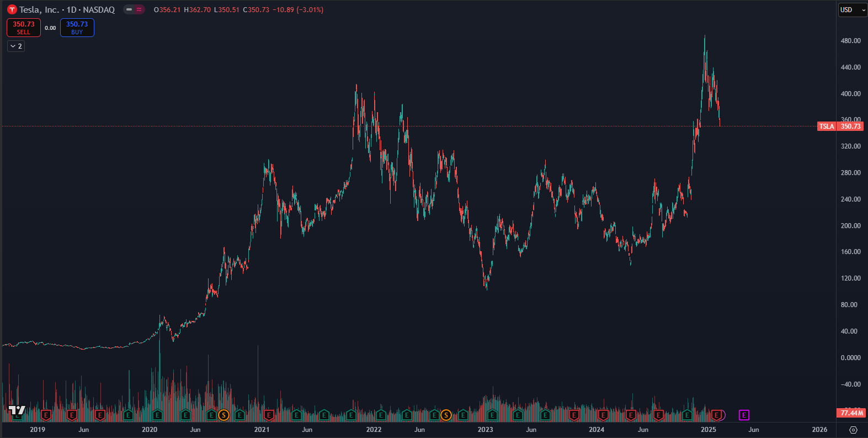868x438 pixels.
Task: Click red earnings marker just before 2024 label
Action: (x=574, y=415)
